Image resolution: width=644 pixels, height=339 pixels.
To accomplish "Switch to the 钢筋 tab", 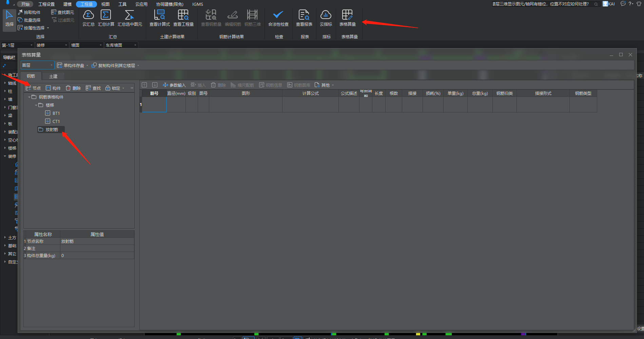I will click(31, 76).
